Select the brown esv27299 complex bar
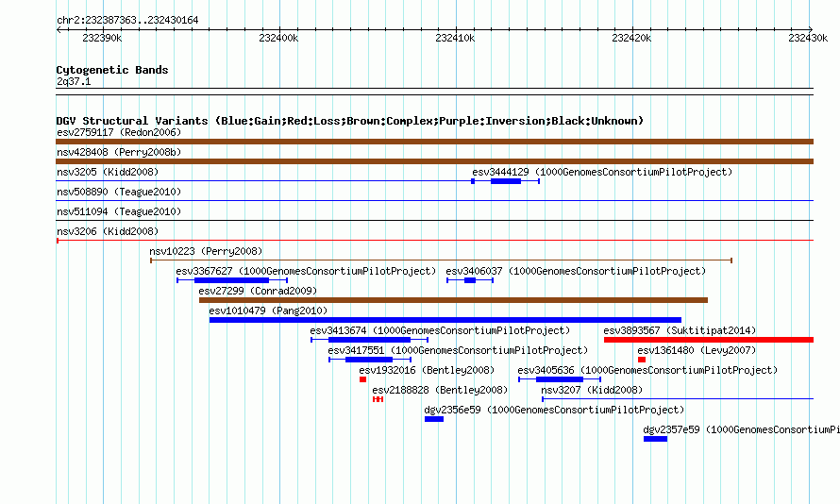Image resolution: width=840 pixels, height=504 pixels. pyautogui.click(x=453, y=300)
